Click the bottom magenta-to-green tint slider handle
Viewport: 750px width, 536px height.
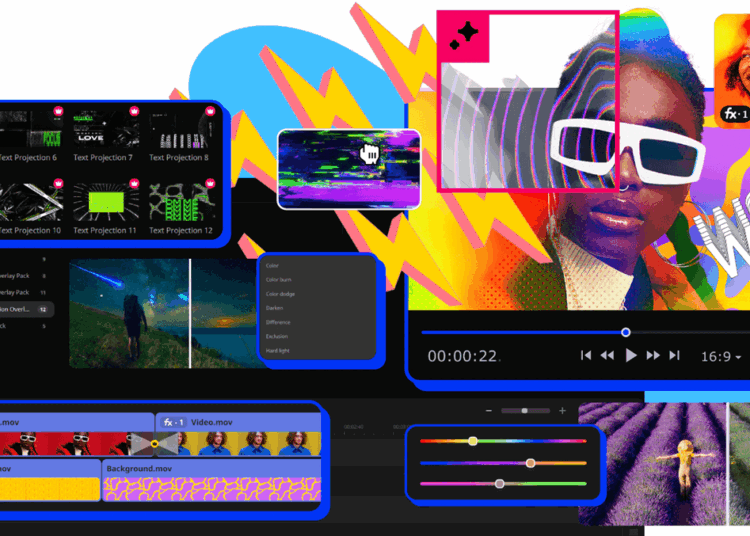click(x=499, y=484)
